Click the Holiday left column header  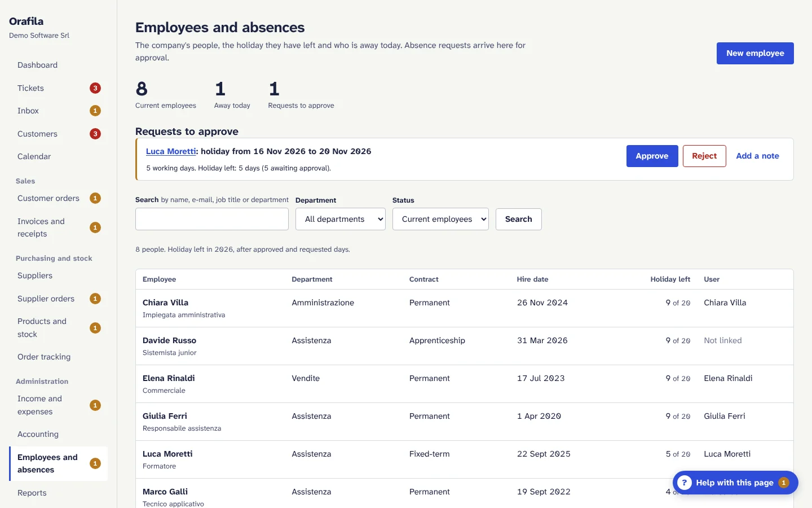click(670, 279)
